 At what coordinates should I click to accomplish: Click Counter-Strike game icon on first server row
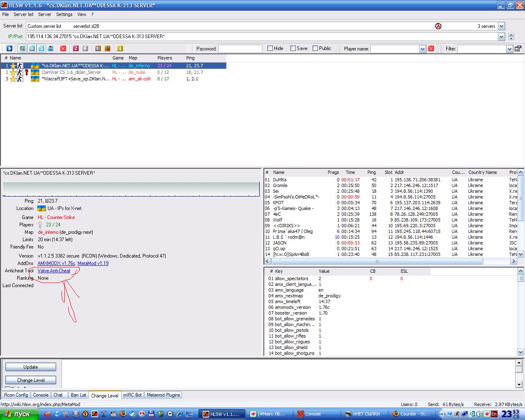pyautogui.click(x=20, y=66)
